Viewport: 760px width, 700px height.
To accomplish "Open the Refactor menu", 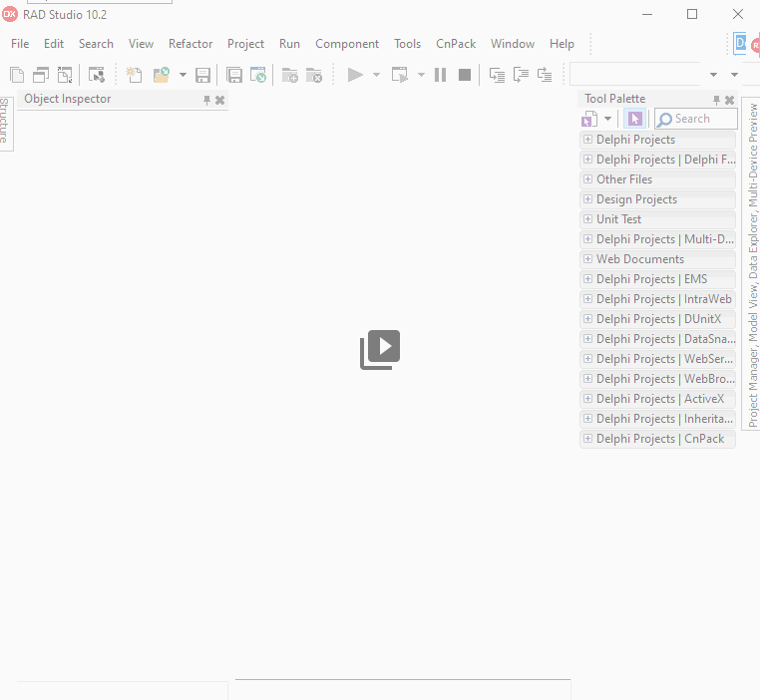I will tap(190, 44).
